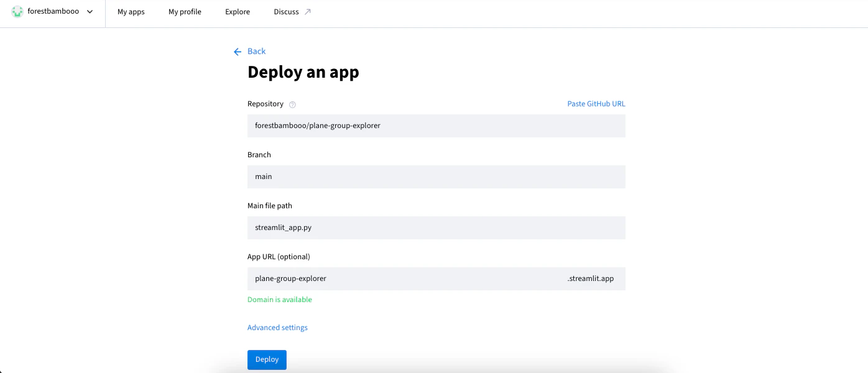
Task: Click the Back arrow icon
Action: 238,52
